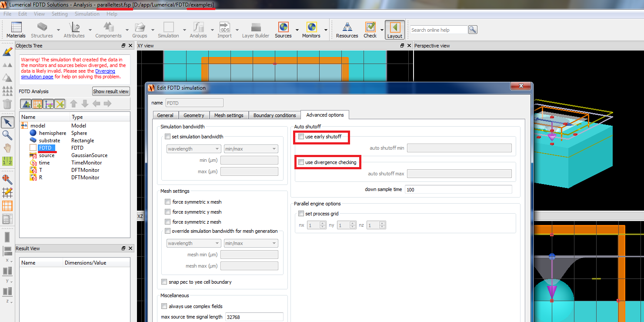
Task: Toggle 'always use complex fields' checkbox
Action: 164,306
